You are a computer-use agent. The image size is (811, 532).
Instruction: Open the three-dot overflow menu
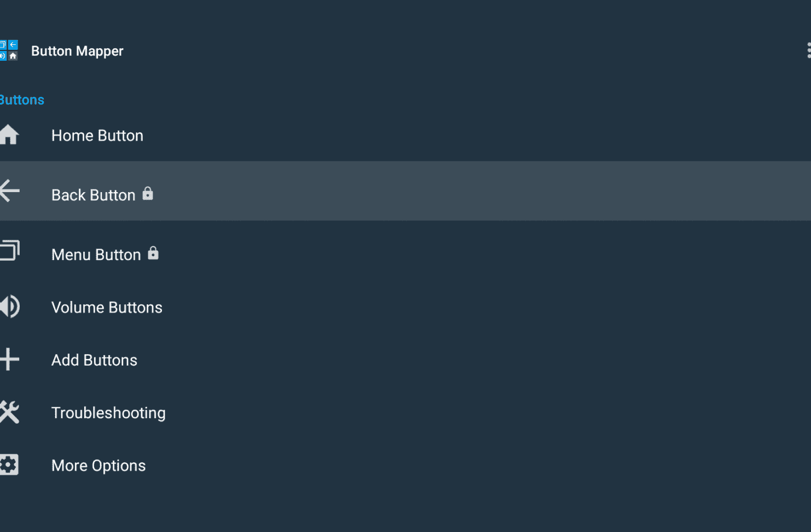point(809,50)
